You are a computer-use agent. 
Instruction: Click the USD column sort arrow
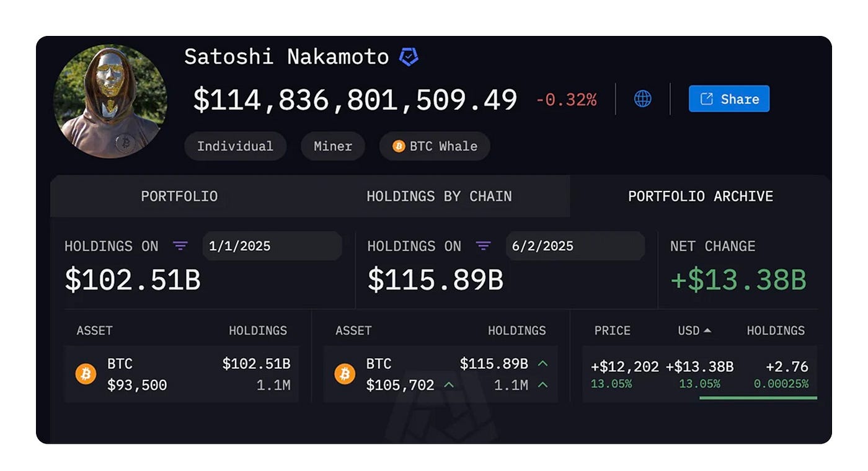707,332
